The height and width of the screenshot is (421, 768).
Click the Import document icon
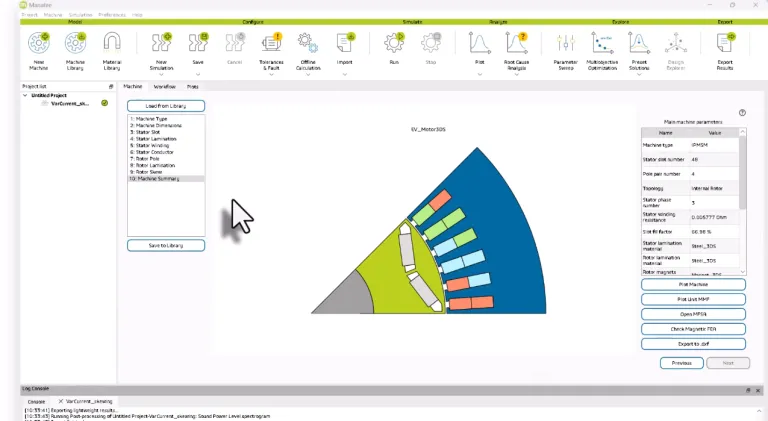[x=345, y=43]
